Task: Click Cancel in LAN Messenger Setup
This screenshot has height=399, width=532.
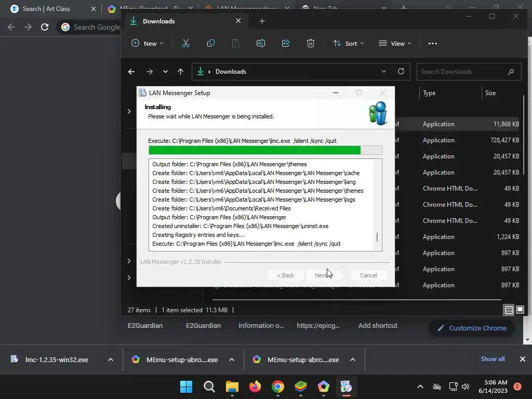Action: tap(368, 275)
